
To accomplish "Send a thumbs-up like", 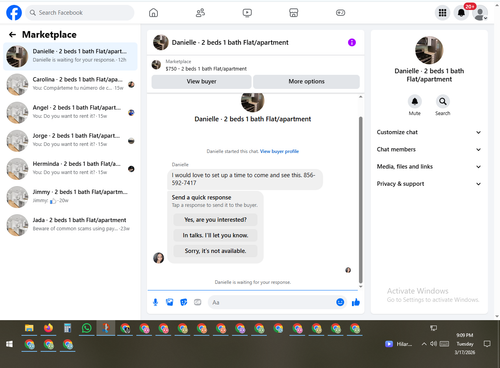I will pos(356,302).
